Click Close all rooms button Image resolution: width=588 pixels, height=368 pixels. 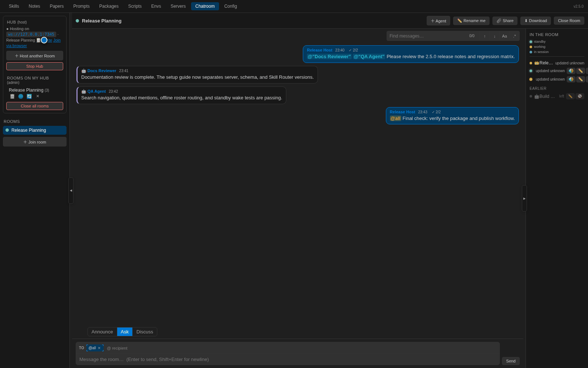click(35, 106)
